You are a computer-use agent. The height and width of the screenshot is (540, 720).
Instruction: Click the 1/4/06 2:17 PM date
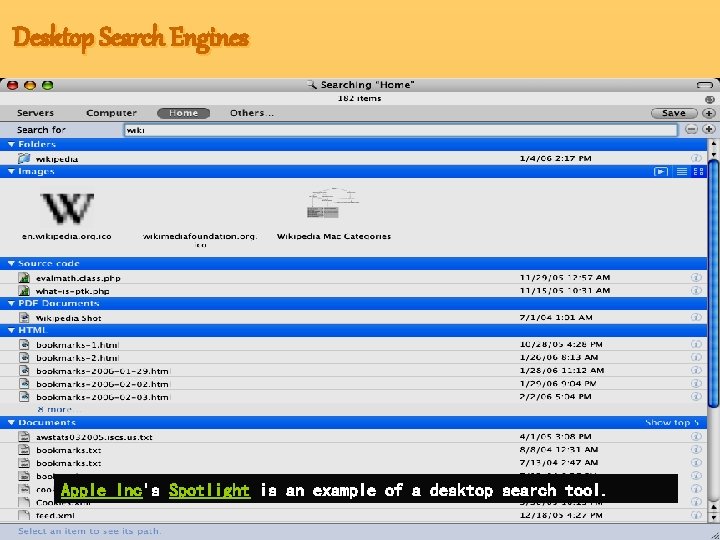(x=555, y=158)
